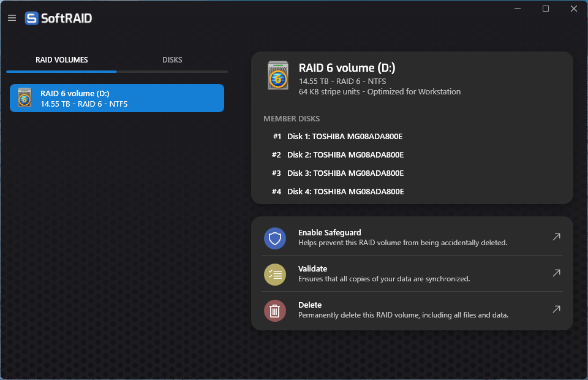Click the RAID 6 volume (D:) details title

(x=347, y=68)
